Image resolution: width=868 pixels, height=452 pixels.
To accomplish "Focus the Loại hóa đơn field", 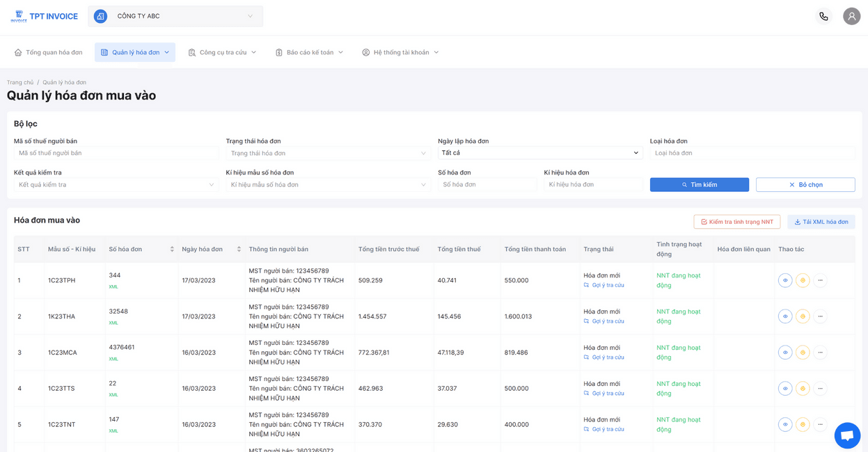I will 752,153.
